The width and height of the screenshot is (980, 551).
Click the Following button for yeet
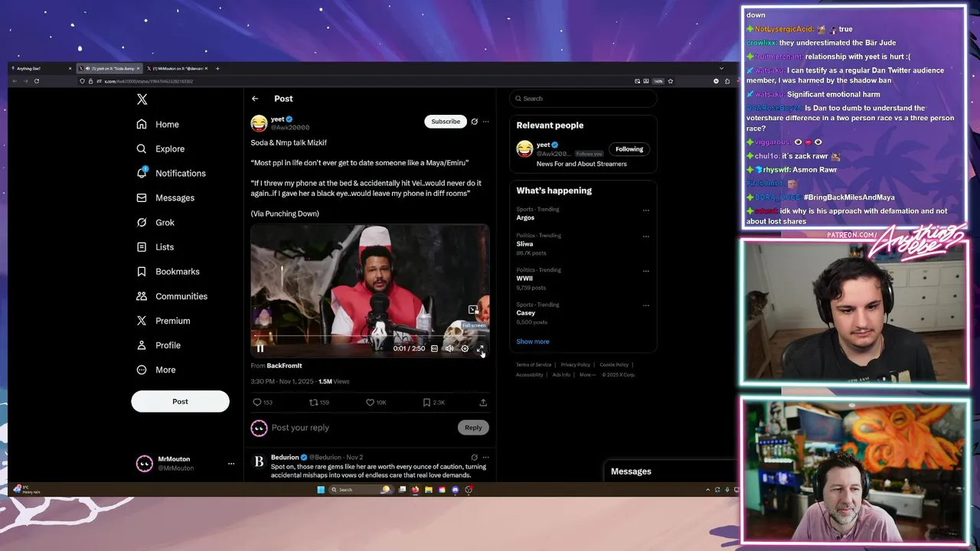click(x=629, y=149)
